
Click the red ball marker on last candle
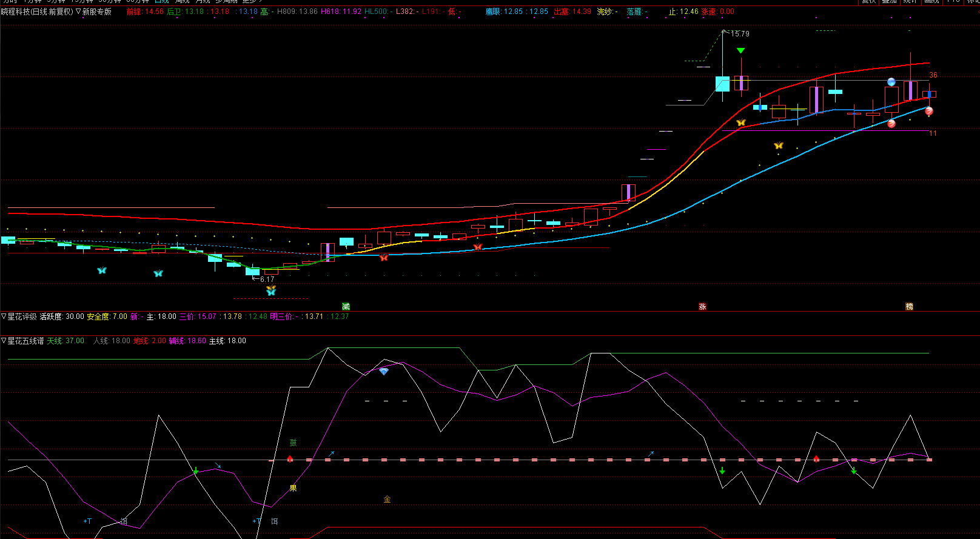point(929,111)
